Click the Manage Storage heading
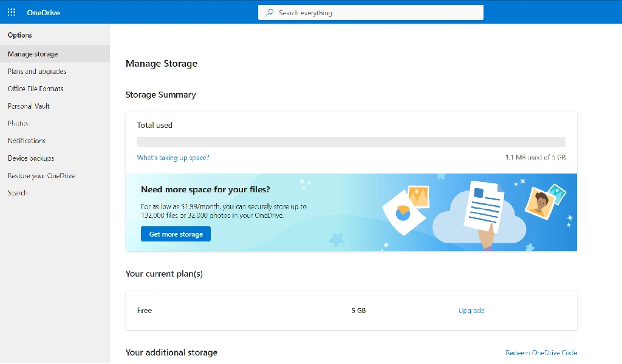Screen dimensions: 622x364 [x=162, y=63]
